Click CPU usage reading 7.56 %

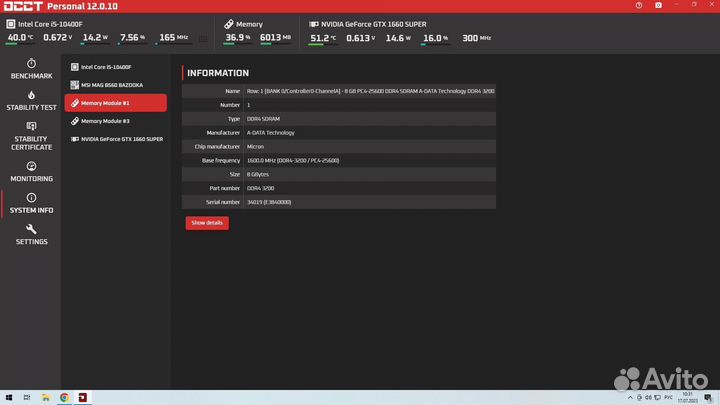coord(132,38)
